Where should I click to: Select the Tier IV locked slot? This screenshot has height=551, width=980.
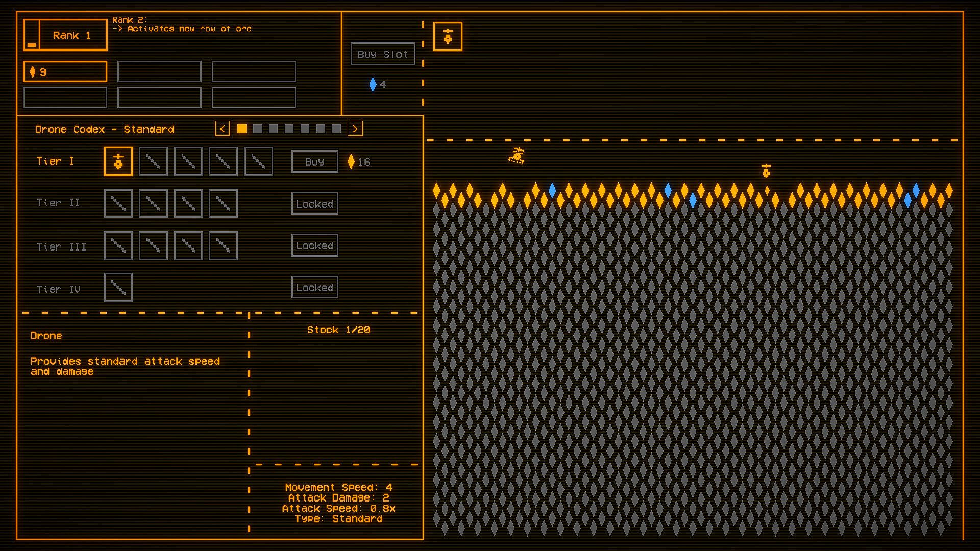coord(118,287)
